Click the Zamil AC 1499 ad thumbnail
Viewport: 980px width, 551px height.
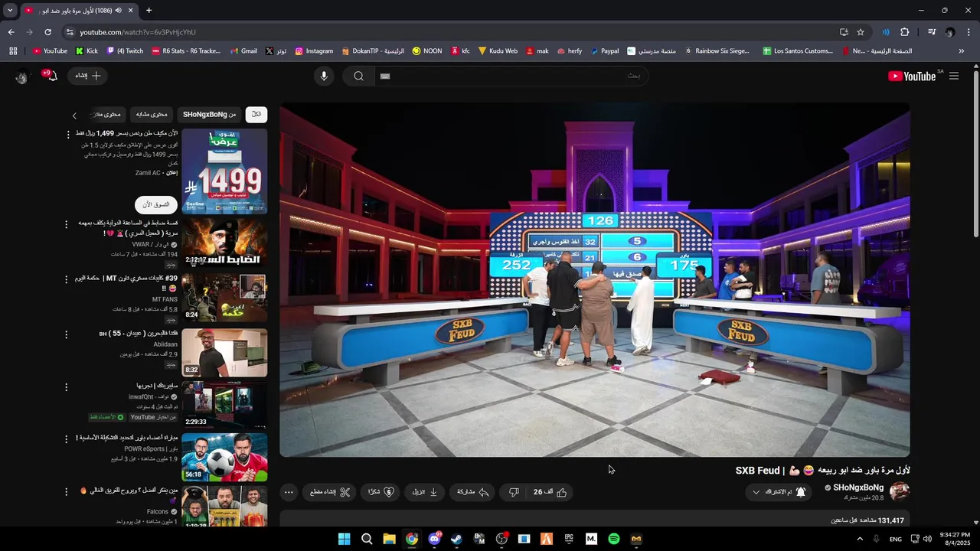[224, 171]
